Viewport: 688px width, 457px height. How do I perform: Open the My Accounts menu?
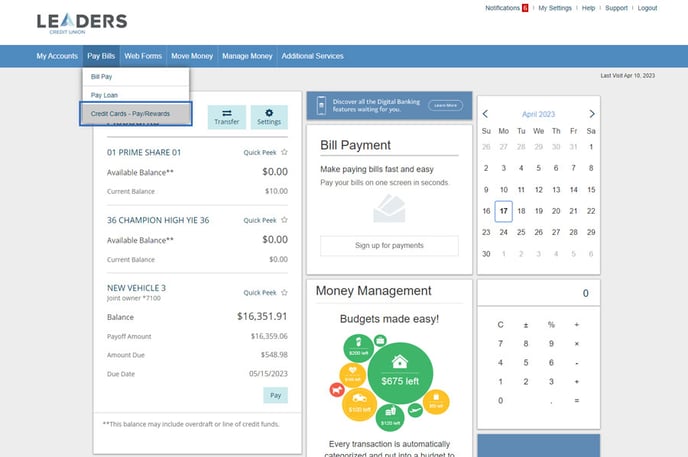pos(57,56)
